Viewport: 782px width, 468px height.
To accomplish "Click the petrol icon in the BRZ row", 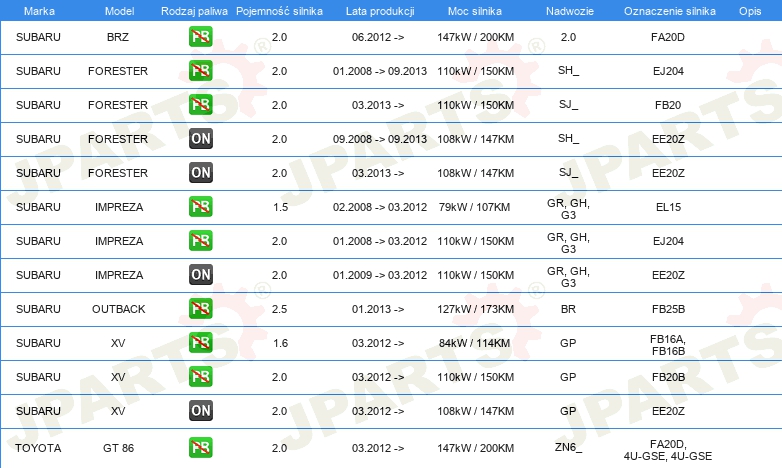I will click(200, 36).
